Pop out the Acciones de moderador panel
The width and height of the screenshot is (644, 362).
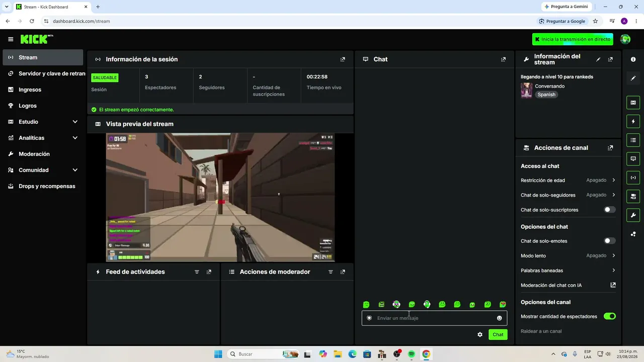[x=343, y=272]
